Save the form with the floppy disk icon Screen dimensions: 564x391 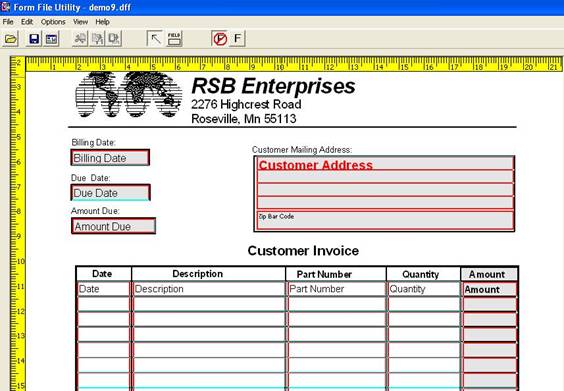pyautogui.click(x=34, y=38)
